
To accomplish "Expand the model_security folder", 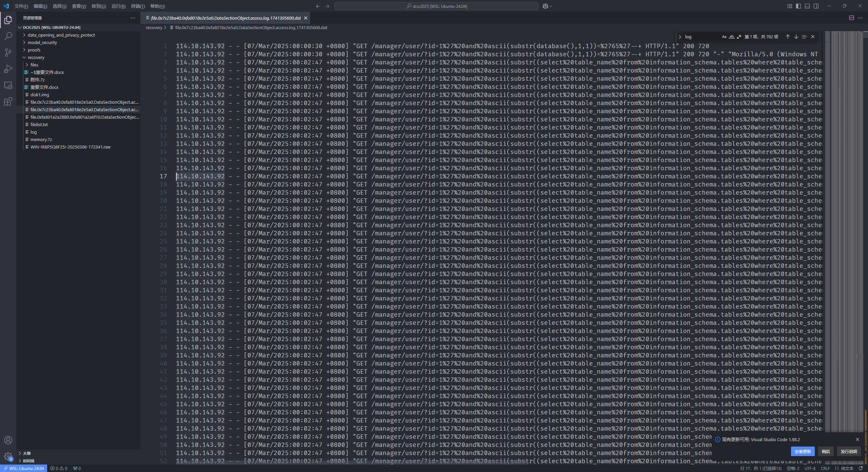I will click(42, 42).
